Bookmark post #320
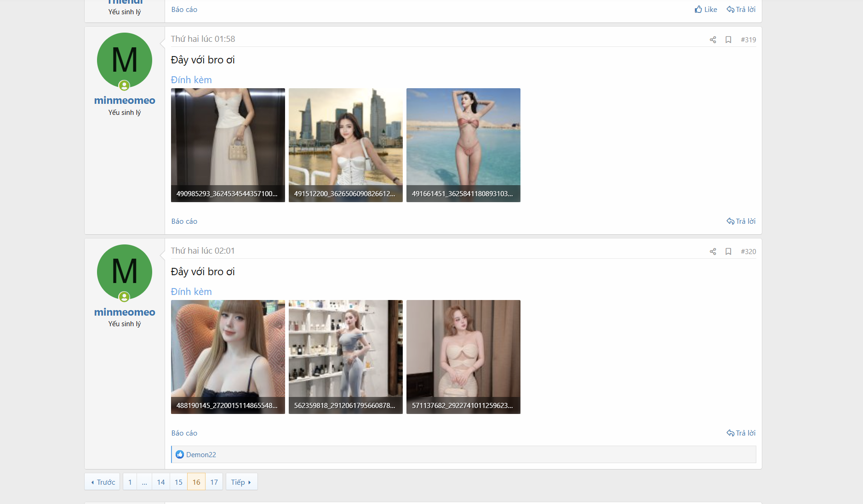Viewport: 863px width, 504px height. [728, 252]
